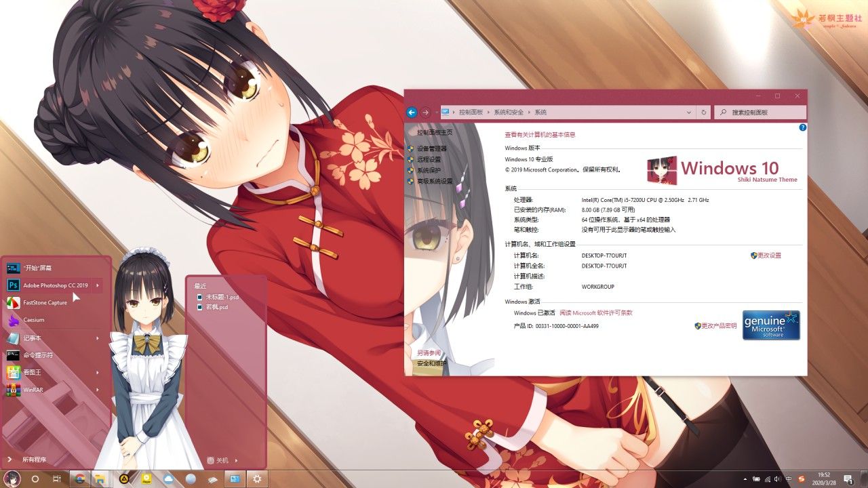Screen dimensions: 868x488
Task: Open recent file 未标题-1.psd
Action: pos(218,297)
